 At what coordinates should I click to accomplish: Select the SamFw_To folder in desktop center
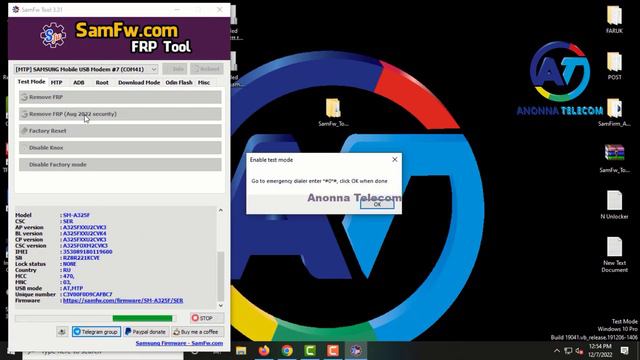(333, 112)
